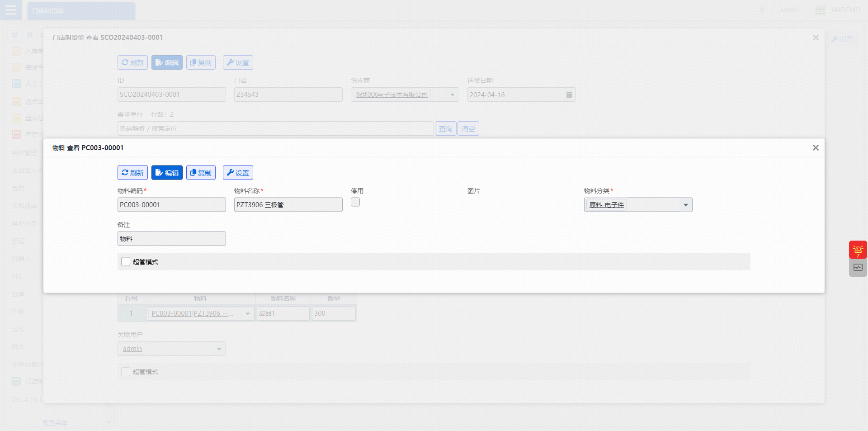Open 设置 settings in 物料 dialog

point(238,173)
